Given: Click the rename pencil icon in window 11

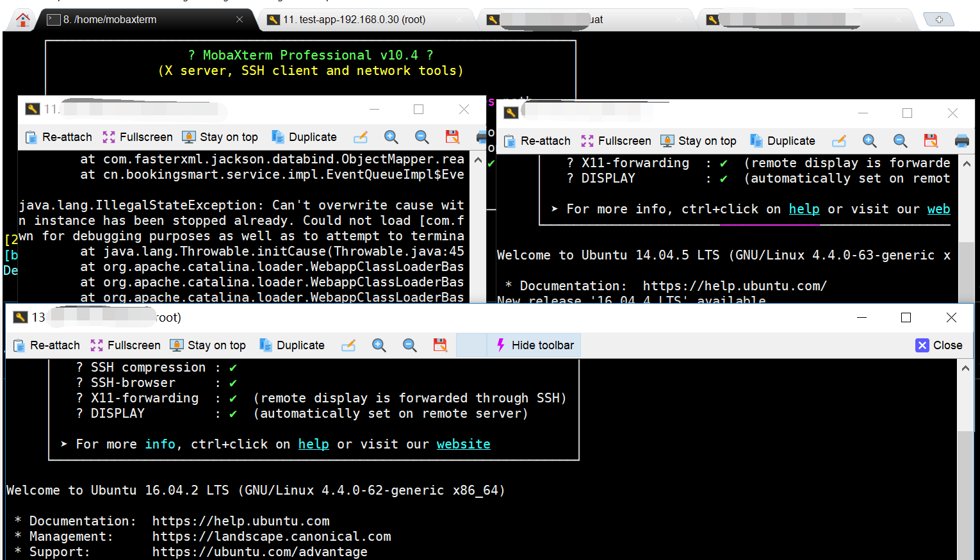Looking at the screenshot, I should pos(361,137).
